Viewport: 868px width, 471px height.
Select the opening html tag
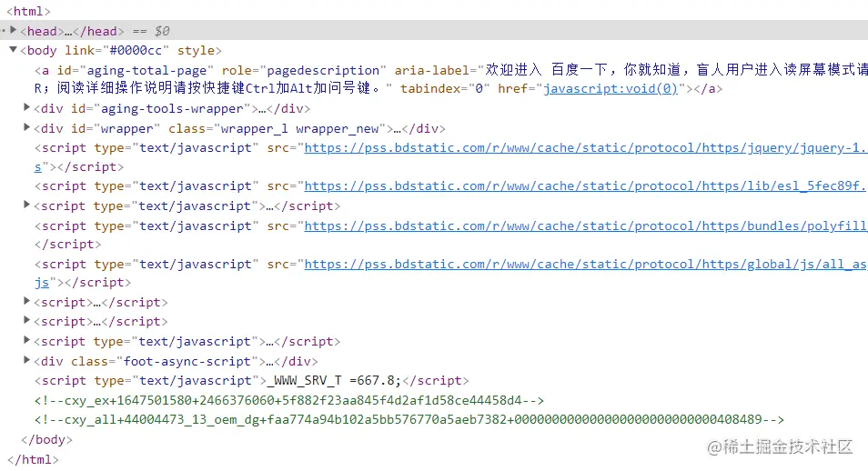28,11
